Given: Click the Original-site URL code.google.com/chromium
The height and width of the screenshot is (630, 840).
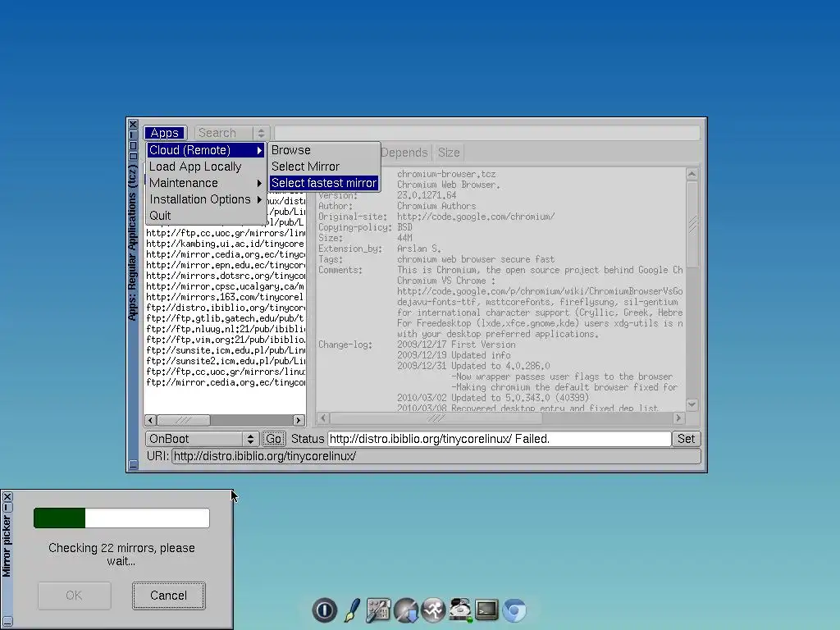Looking at the screenshot, I should [476, 217].
